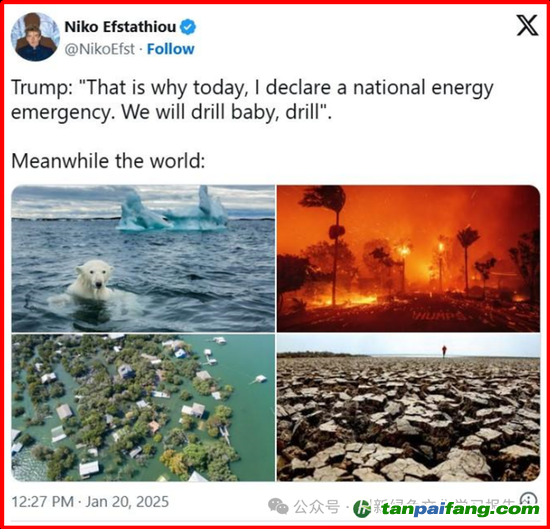
Task: Click the Trump quote tweet text
Action: tap(252, 100)
